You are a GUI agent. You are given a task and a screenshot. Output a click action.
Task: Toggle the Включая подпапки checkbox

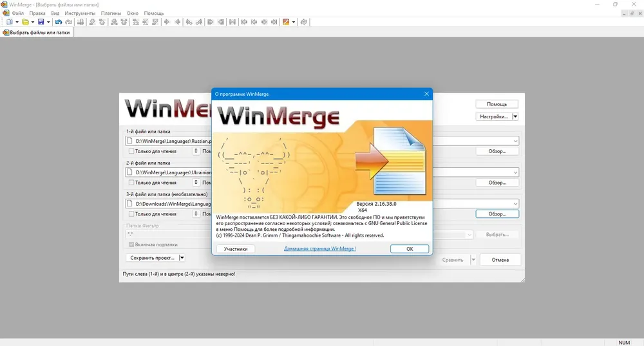131,244
